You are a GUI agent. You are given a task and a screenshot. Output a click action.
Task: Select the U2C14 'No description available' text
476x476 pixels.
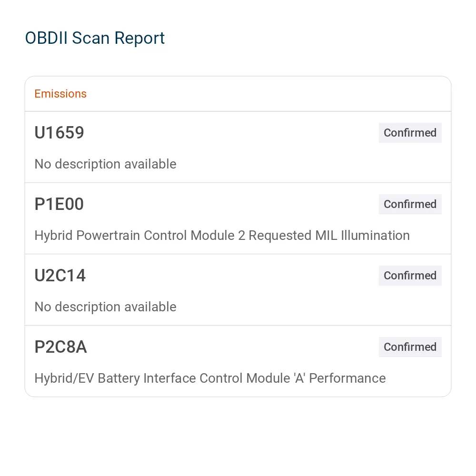tap(105, 307)
